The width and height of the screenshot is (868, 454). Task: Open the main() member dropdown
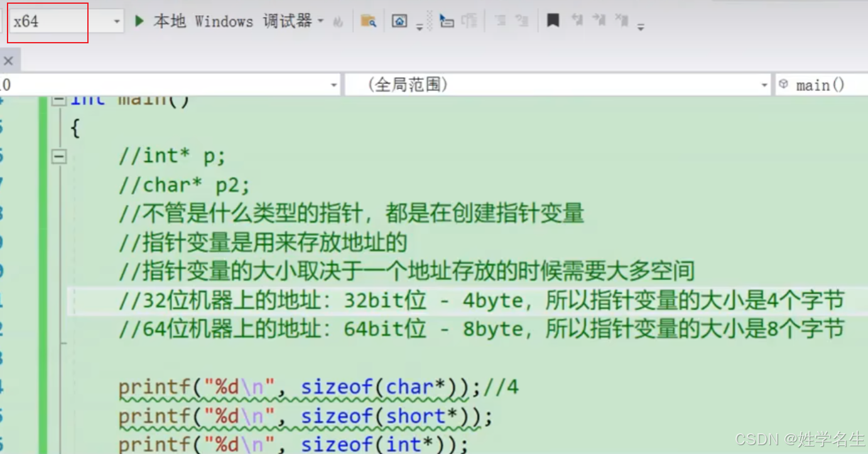[x=822, y=85]
